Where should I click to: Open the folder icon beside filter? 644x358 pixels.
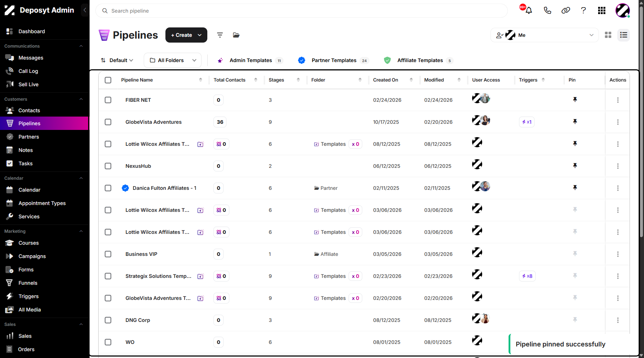[236, 35]
